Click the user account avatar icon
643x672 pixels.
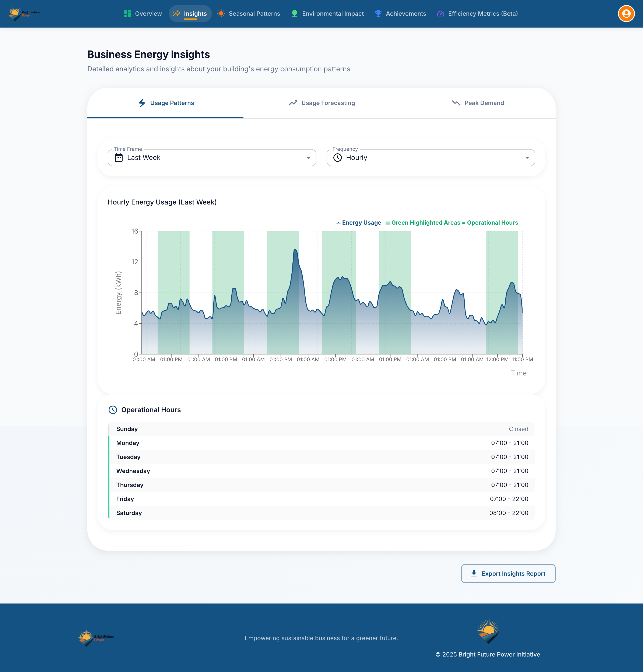point(626,14)
